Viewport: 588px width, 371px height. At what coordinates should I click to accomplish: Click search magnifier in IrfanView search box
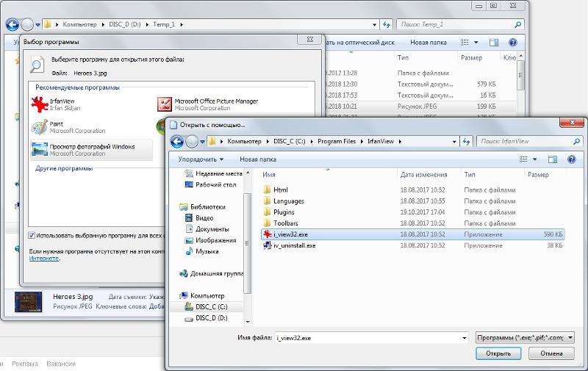coord(576,141)
